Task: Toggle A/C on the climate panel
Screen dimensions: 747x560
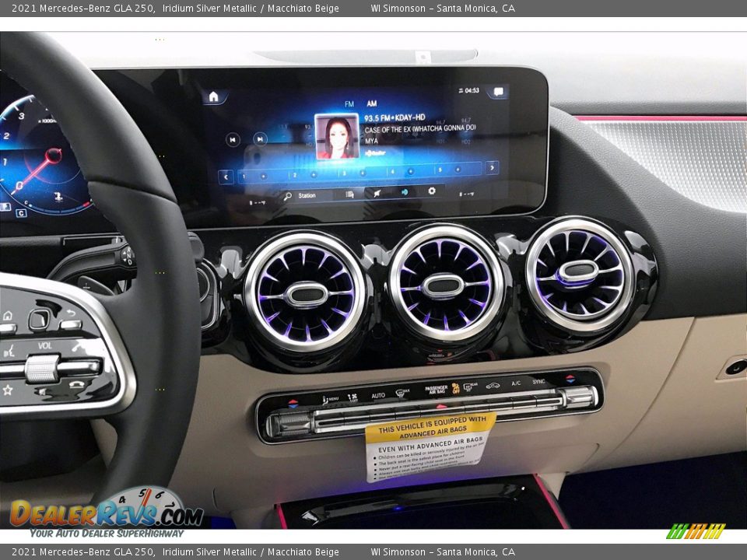Action: coord(514,383)
